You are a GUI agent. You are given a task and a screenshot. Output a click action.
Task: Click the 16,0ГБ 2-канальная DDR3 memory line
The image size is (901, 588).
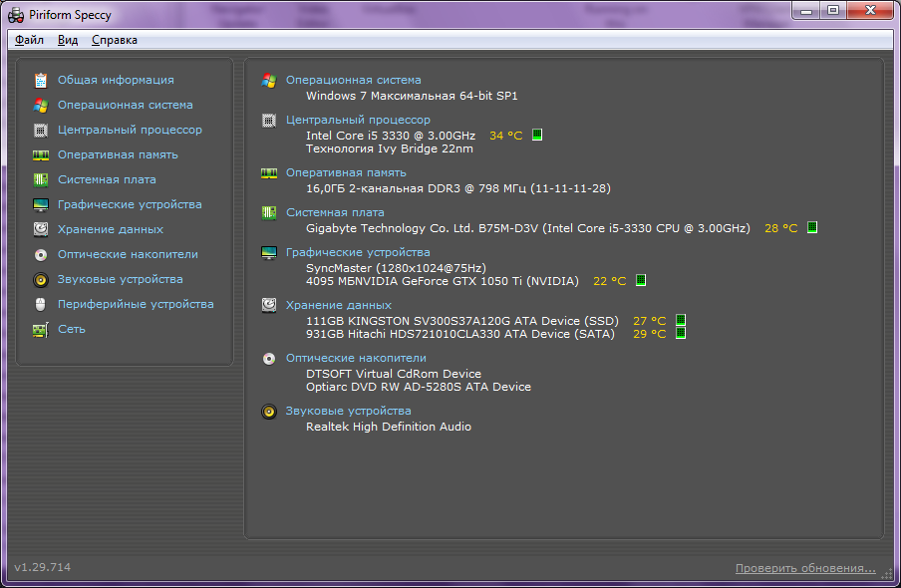(457, 188)
